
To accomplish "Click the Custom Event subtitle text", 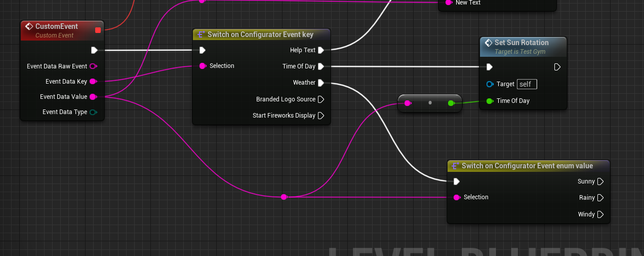I will [x=54, y=35].
